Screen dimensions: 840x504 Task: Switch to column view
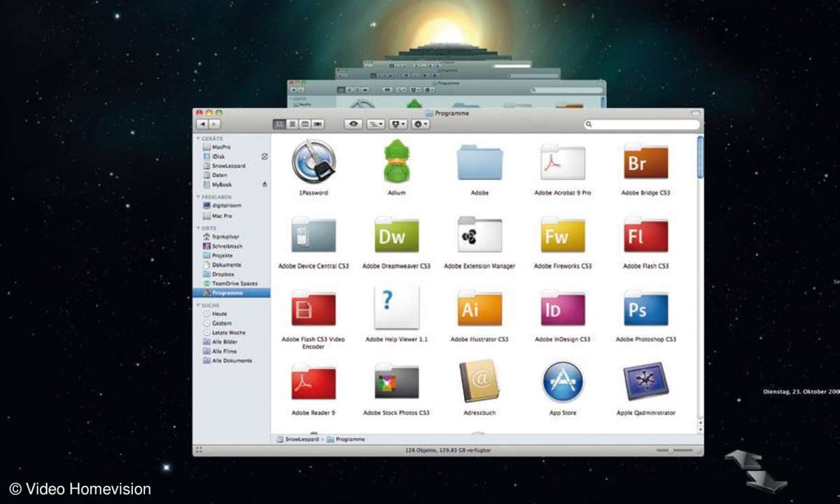[305, 124]
